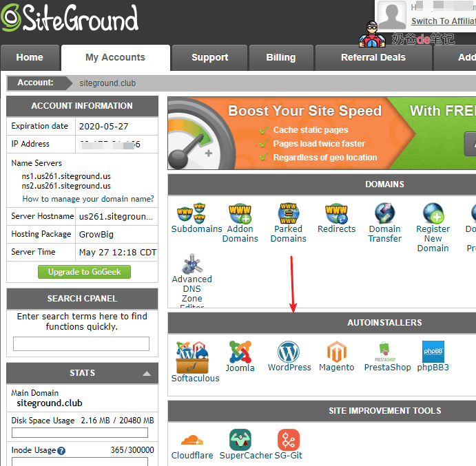
Task: Launch the Magento autoinstaller icon
Action: point(336,352)
